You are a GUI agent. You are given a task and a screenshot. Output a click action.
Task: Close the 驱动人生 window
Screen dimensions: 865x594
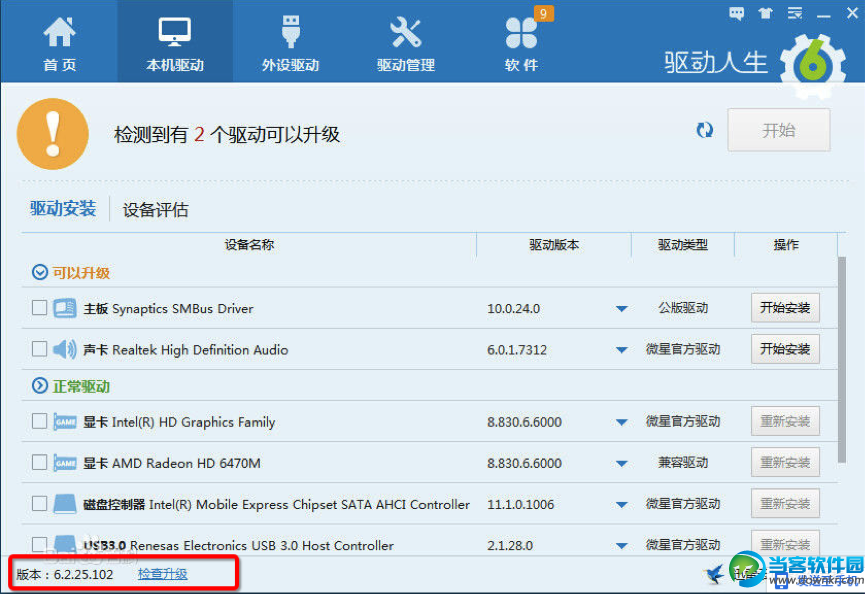point(852,13)
